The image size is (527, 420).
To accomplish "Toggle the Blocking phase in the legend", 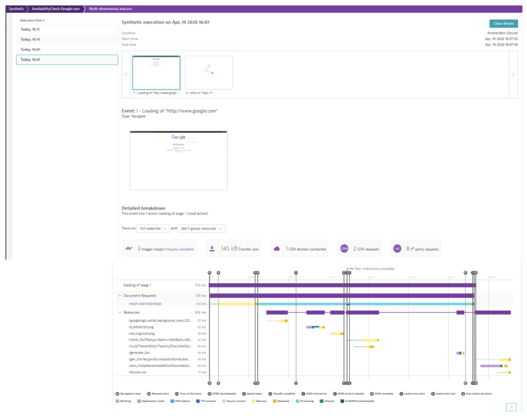I will 118,400.
